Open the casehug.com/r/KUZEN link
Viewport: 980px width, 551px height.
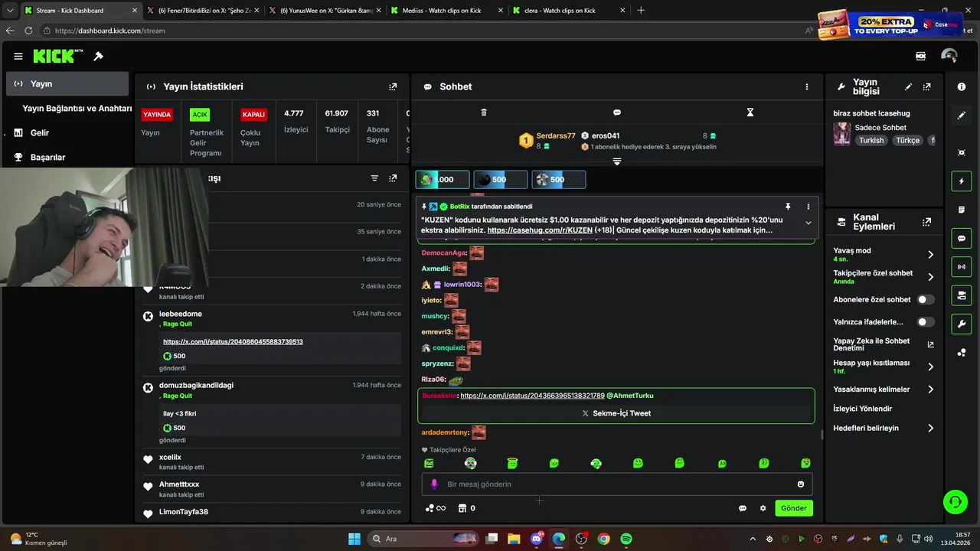coord(540,230)
